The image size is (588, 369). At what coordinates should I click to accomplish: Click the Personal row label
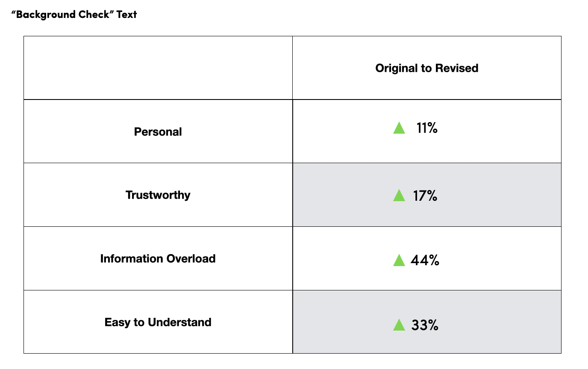point(158,132)
